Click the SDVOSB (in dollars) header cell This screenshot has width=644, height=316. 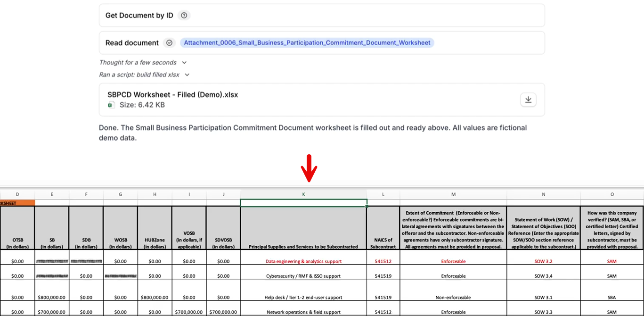223,228
